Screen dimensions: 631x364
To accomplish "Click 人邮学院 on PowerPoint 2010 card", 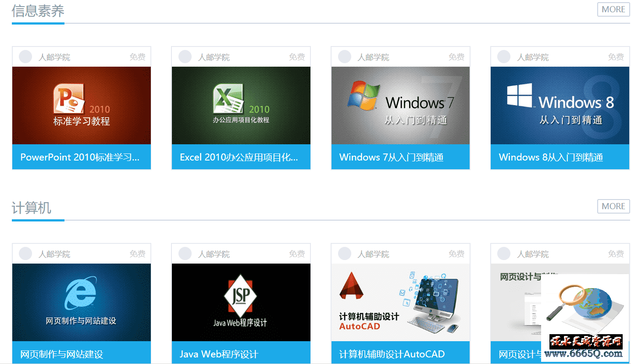I will click(x=54, y=57).
